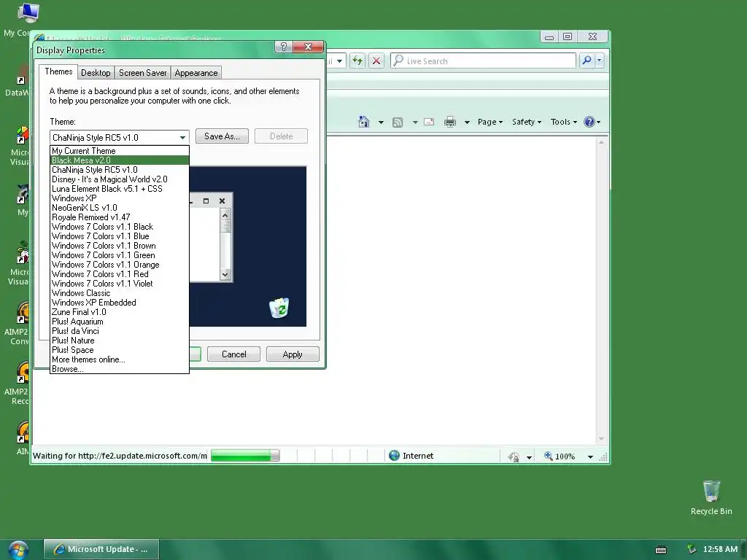Choose Windows 7 Colors v1.1 Violet

(119, 284)
